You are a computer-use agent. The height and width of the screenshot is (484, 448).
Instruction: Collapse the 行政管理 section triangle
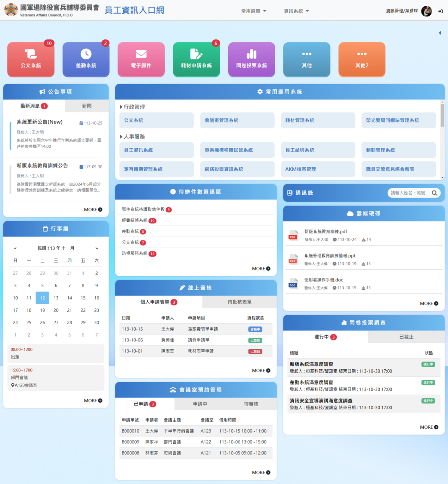tap(121, 107)
